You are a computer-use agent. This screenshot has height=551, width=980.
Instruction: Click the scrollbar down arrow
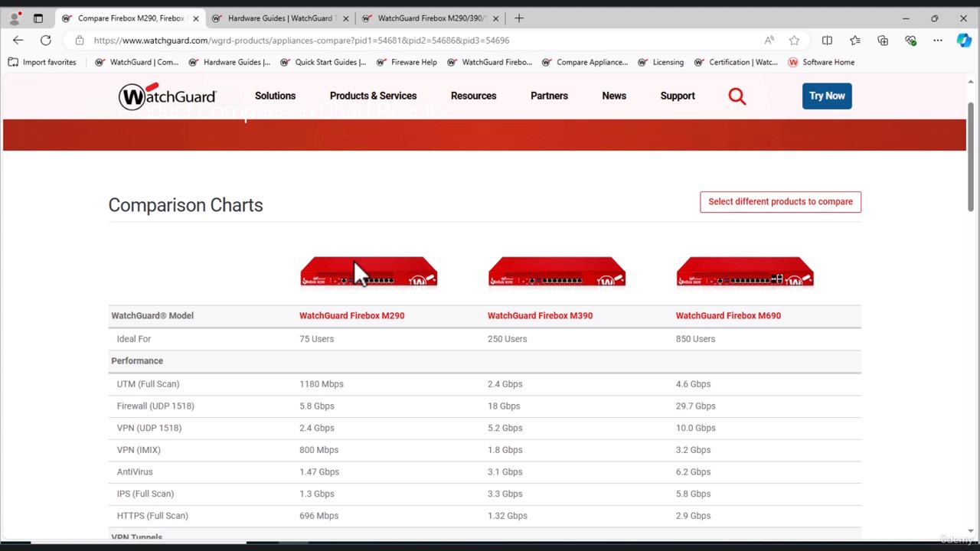971,530
